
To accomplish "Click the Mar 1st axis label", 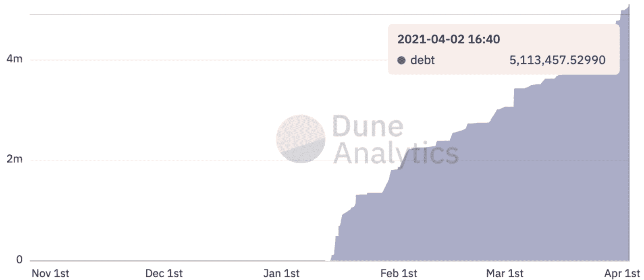I will coord(505,274).
